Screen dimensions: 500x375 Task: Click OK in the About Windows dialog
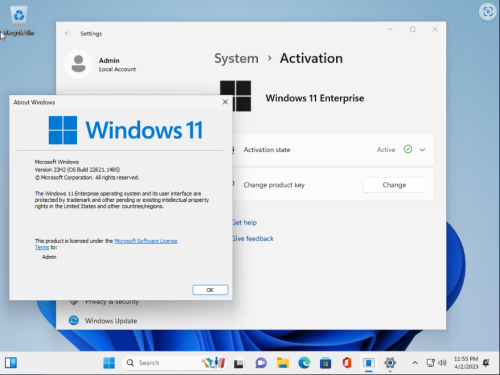click(210, 290)
